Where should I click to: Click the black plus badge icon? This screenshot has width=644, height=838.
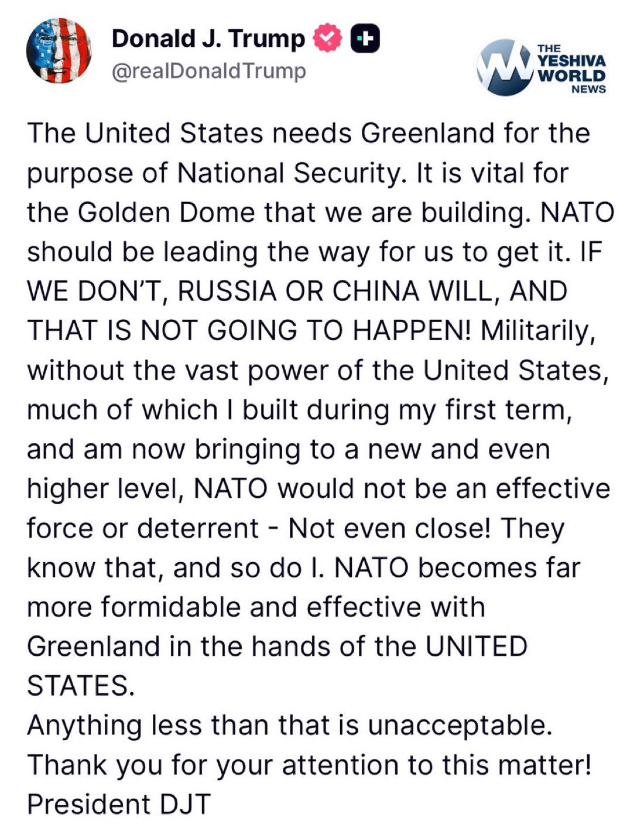pyautogui.click(x=365, y=39)
